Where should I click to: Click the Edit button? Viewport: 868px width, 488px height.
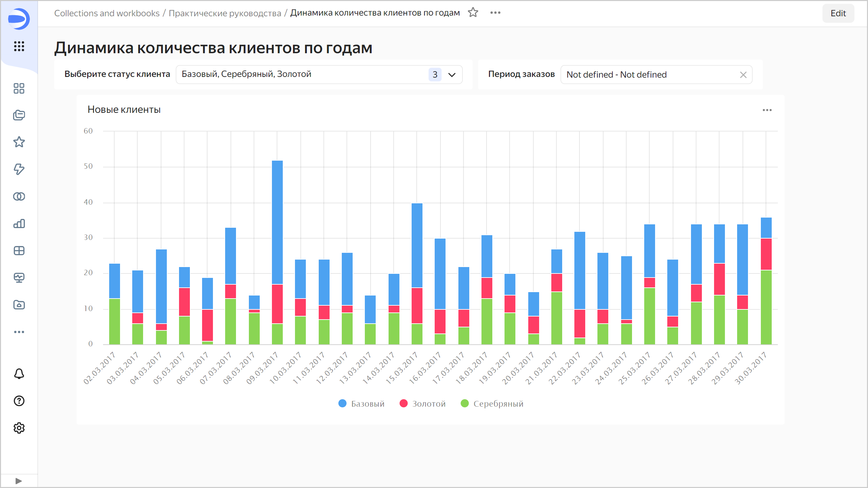click(x=838, y=13)
